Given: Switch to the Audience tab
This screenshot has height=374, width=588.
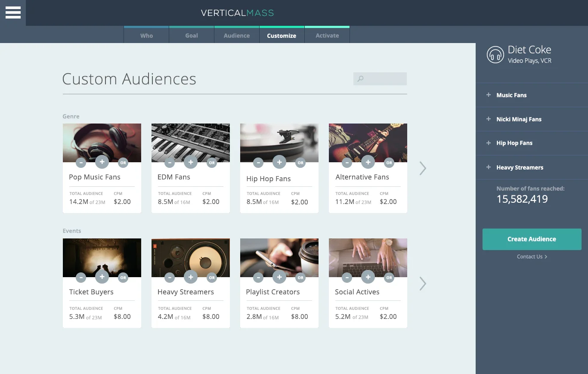Looking at the screenshot, I should 236,35.
